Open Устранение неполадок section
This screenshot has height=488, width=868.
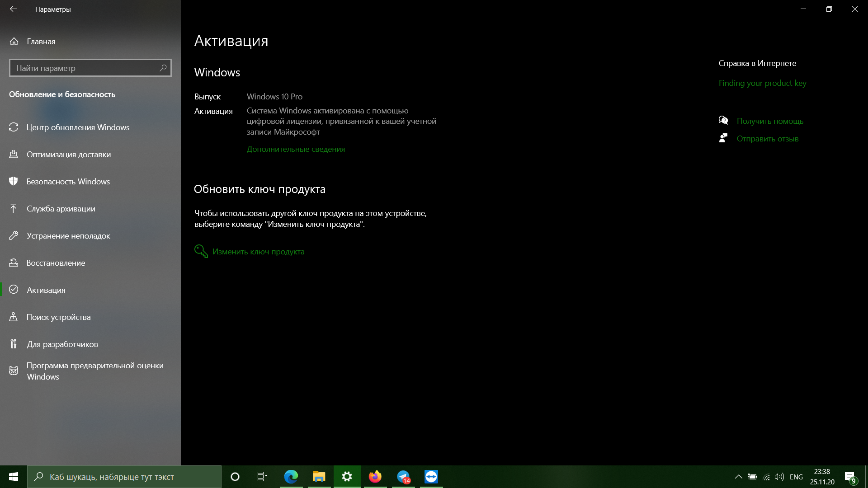pyautogui.click(x=90, y=236)
